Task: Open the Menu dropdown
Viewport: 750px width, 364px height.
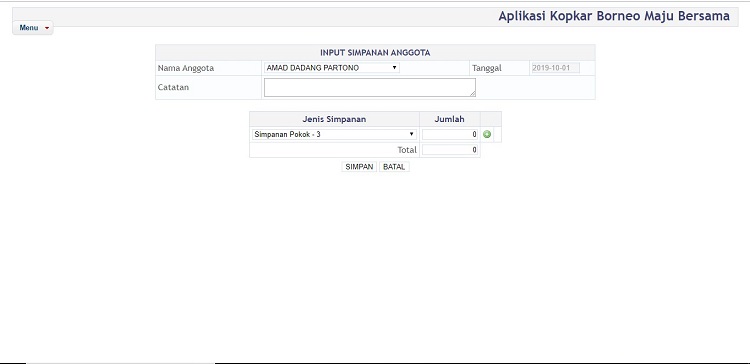Action: point(33,28)
